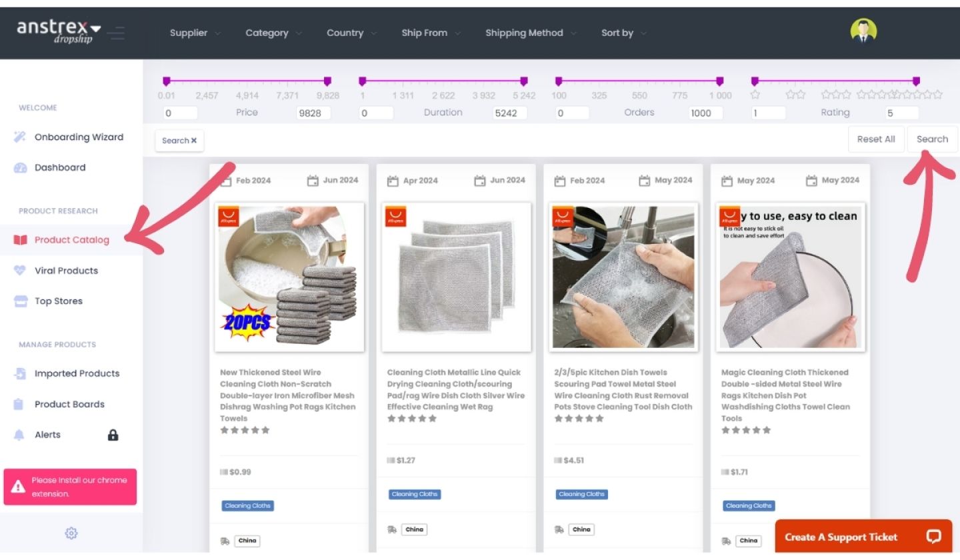Click the hamburger menu icon beside logo
960x560 pixels.
click(x=117, y=33)
